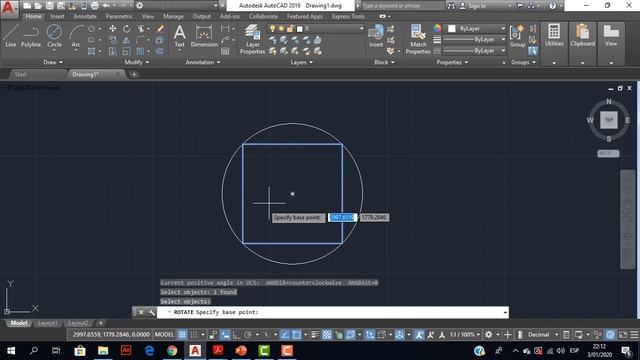The image size is (640, 360).
Task: Open the AutoCAD application menu
Action: (9, 8)
